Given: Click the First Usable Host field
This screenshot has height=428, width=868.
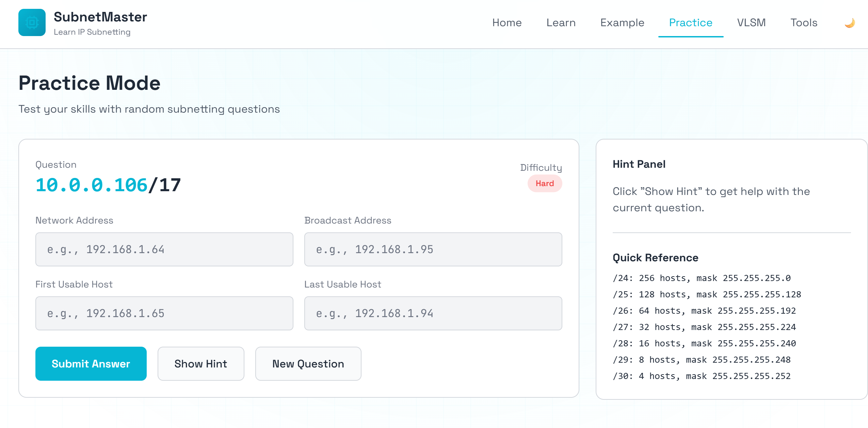Looking at the screenshot, I should 164,313.
